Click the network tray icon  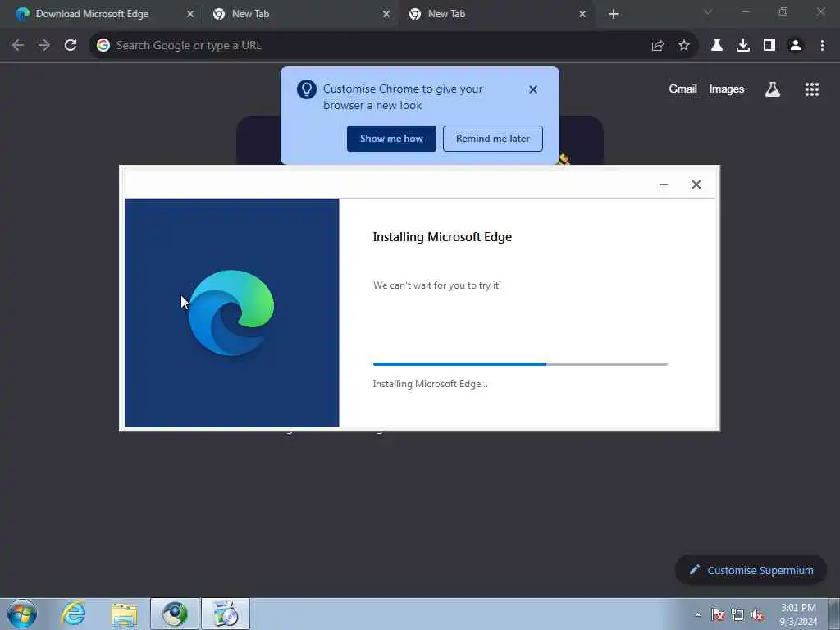[737, 615]
